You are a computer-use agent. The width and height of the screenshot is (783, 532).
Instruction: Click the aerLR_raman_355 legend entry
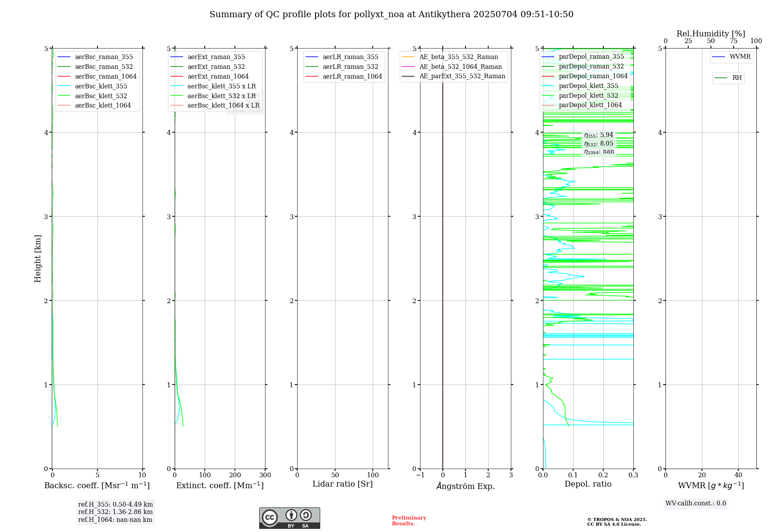[342, 57]
